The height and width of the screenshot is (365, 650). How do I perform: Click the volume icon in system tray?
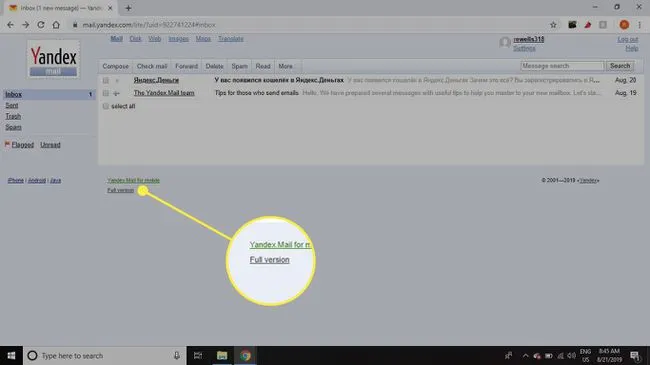coord(572,355)
